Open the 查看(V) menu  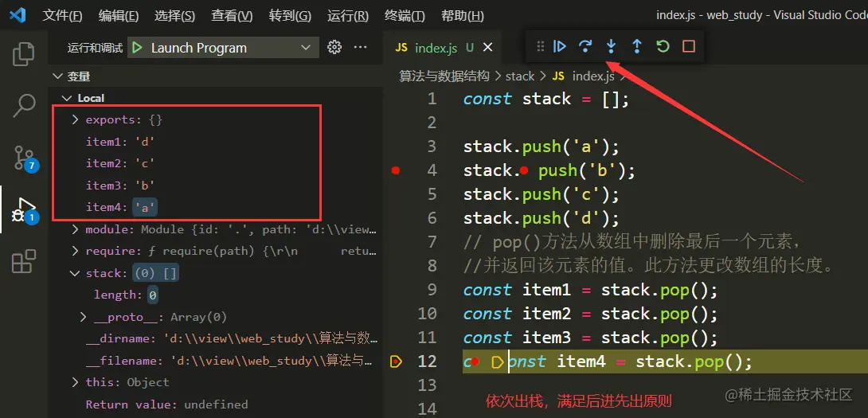click(232, 15)
